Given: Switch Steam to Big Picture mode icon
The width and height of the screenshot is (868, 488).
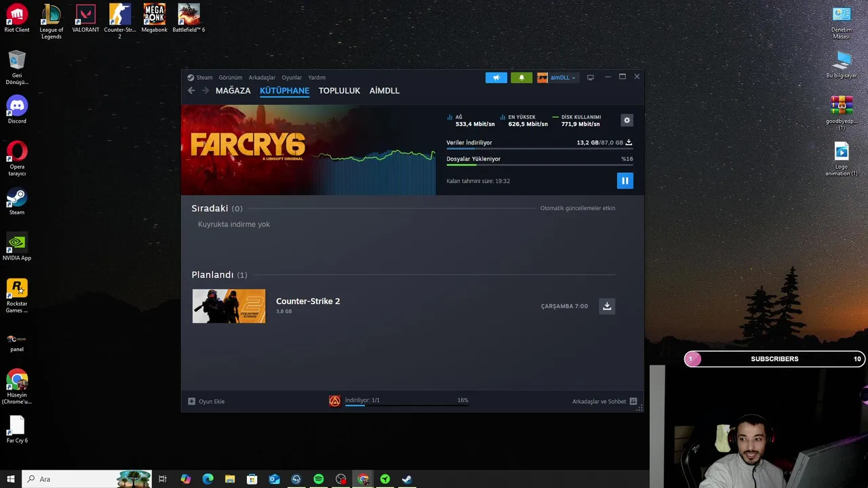Looking at the screenshot, I should [x=590, y=77].
